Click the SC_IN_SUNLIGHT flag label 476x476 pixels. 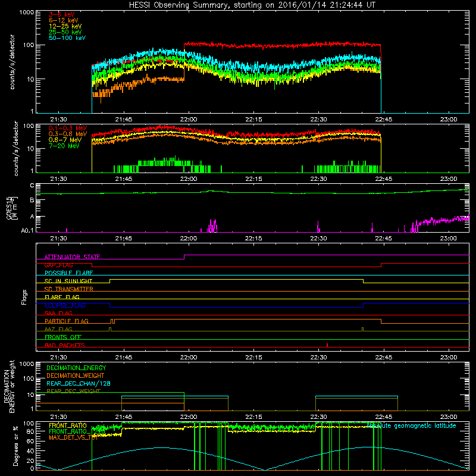pos(68,281)
